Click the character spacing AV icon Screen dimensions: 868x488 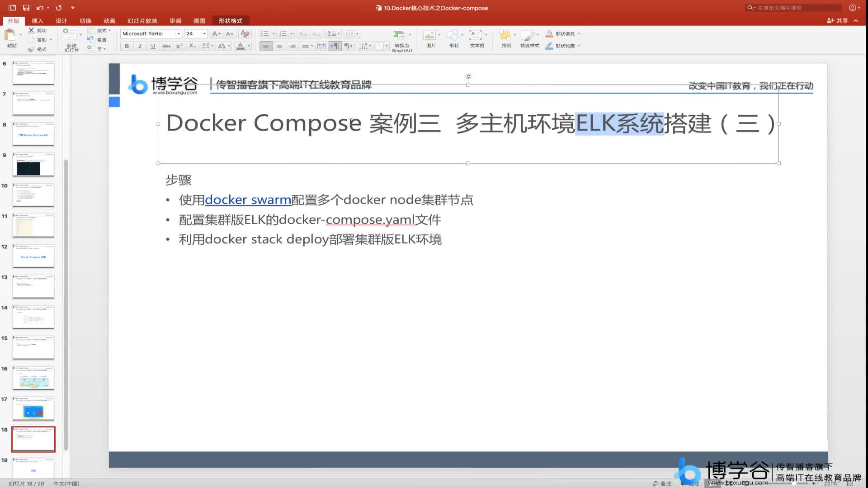tap(206, 46)
